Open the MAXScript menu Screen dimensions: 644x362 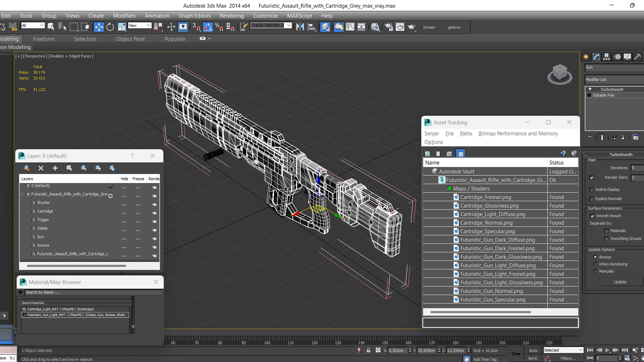[x=300, y=16]
